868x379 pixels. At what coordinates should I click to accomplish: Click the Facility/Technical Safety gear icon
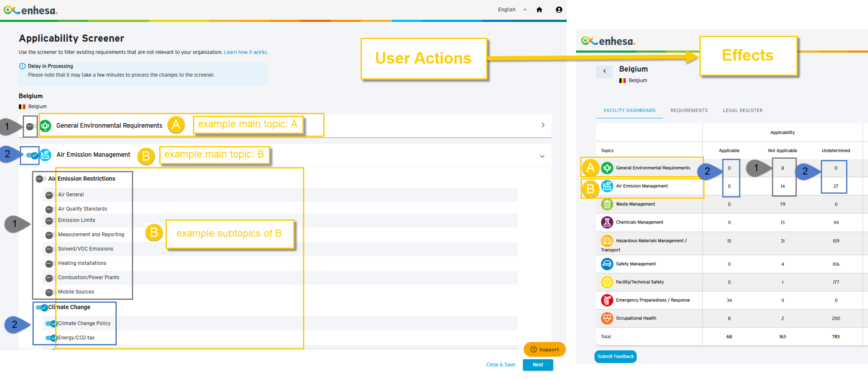pos(607,282)
